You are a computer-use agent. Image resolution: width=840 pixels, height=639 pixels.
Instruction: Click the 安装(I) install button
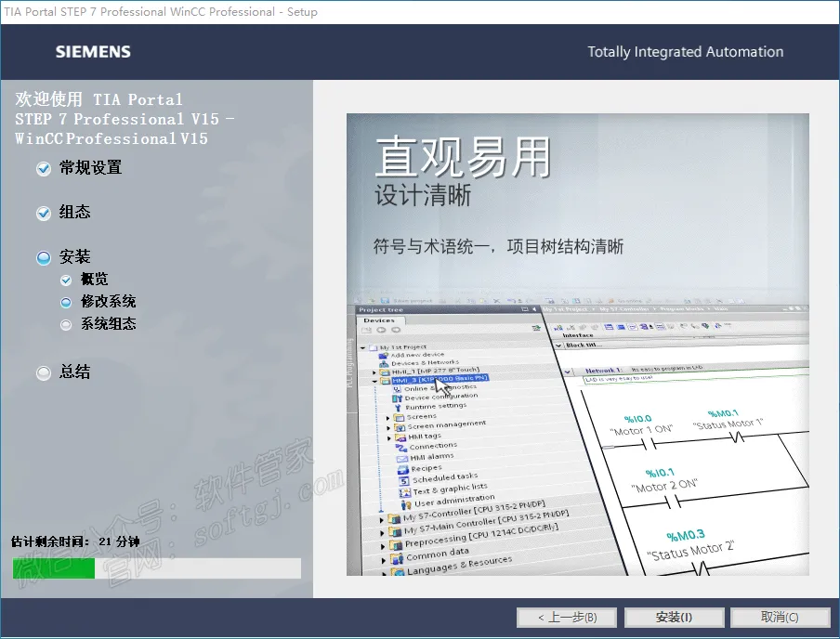[x=674, y=618]
